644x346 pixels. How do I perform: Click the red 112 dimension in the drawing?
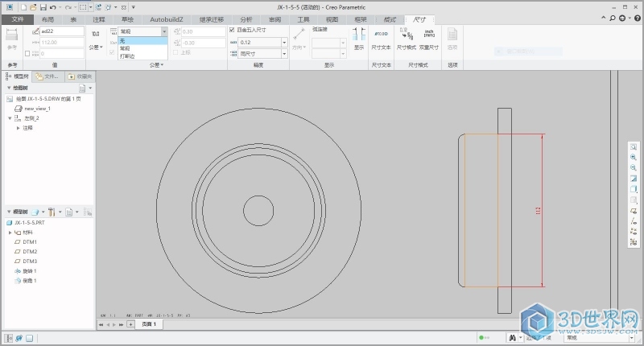tap(539, 211)
